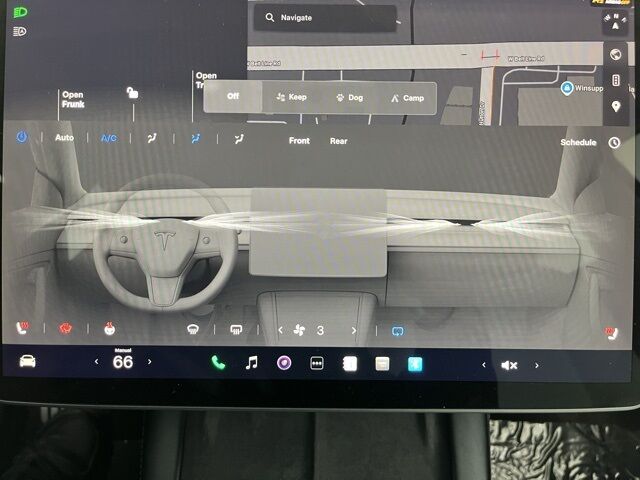Select Dog mode
The image size is (640, 480).
(x=349, y=98)
